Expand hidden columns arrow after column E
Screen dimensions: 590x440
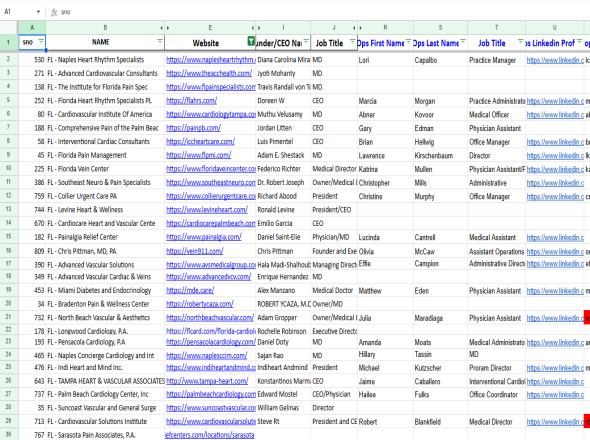click(x=253, y=28)
